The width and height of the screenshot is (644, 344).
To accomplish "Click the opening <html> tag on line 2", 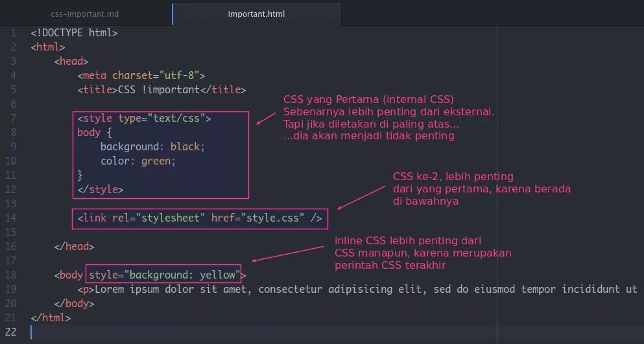I will tap(48, 47).
